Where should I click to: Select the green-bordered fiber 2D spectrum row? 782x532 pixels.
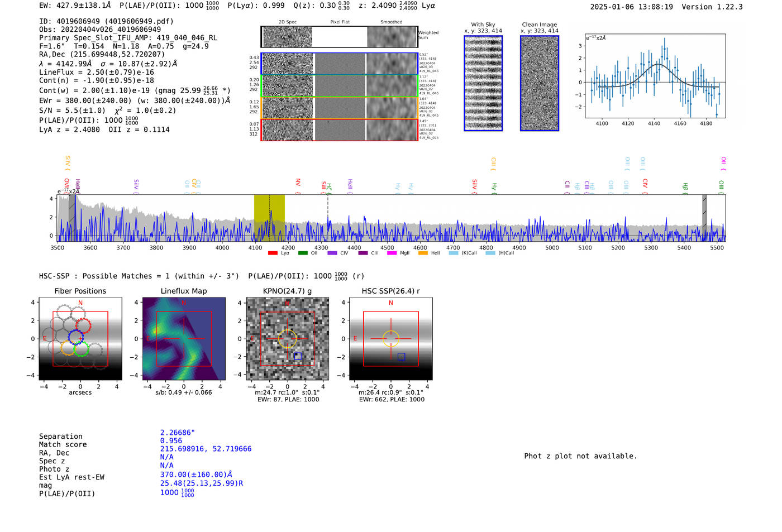click(339, 86)
